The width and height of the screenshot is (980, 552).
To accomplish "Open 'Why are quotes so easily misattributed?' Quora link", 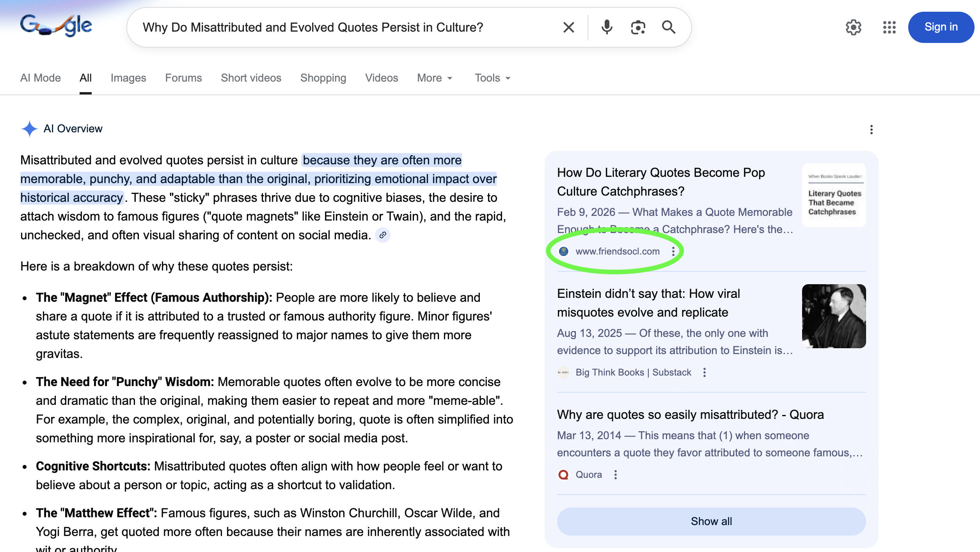I will tap(690, 415).
